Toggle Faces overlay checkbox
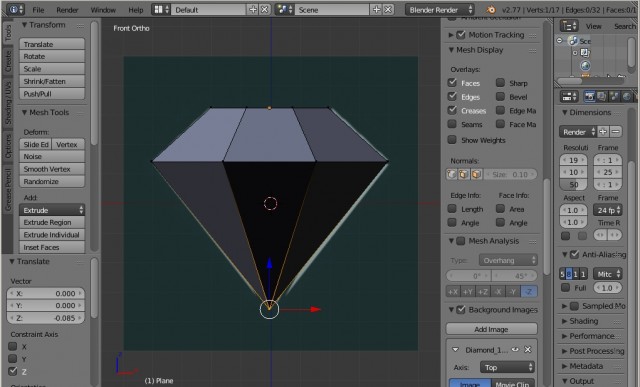 pos(452,82)
